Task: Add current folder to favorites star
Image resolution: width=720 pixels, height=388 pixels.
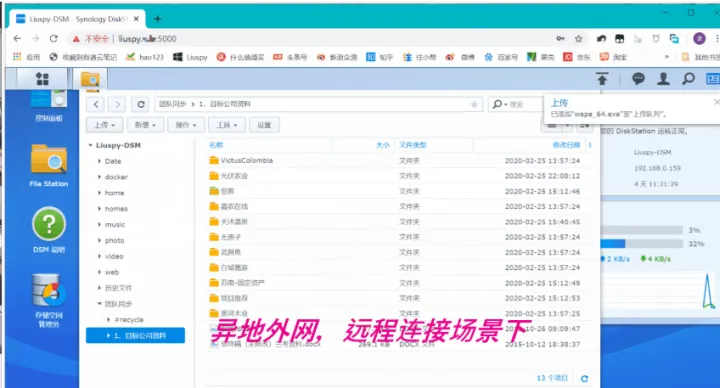Action: pyautogui.click(x=474, y=105)
